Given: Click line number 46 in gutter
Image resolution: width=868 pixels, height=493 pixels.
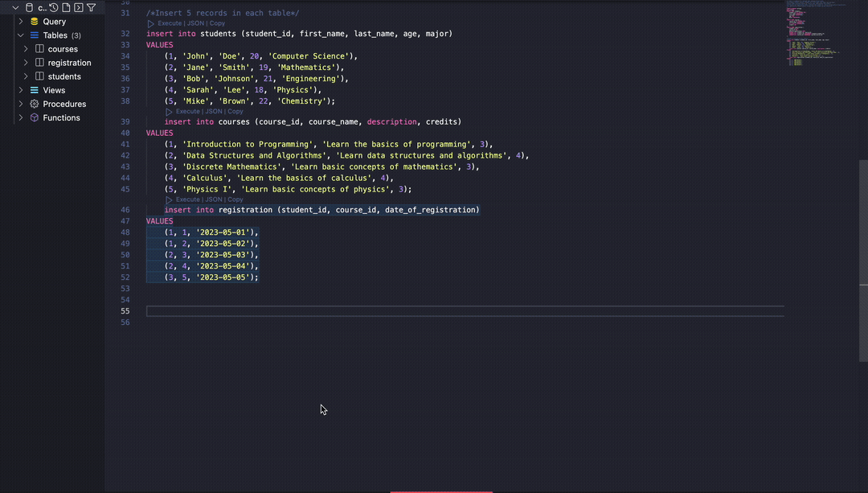Looking at the screenshot, I should click(125, 210).
